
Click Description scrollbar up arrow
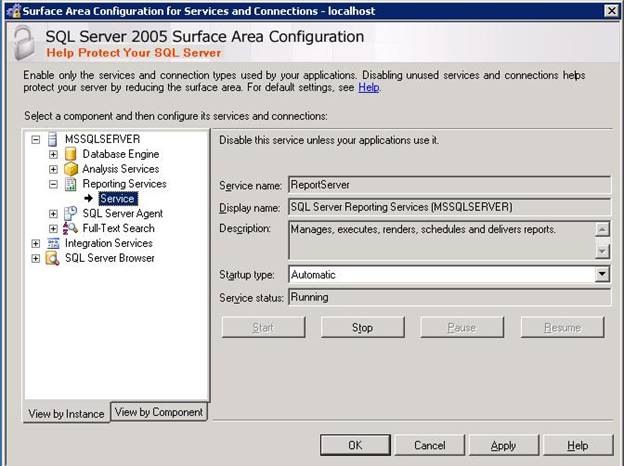(602, 229)
